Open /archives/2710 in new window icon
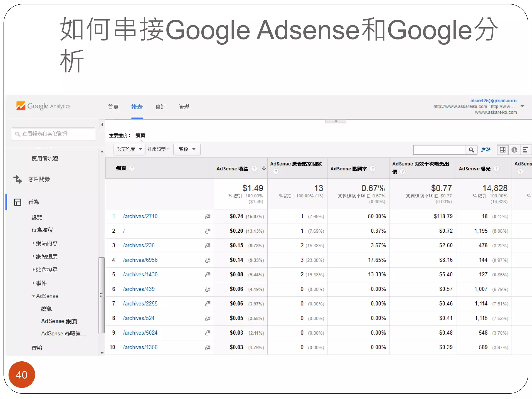The width and height of the screenshot is (532, 399). [208, 216]
